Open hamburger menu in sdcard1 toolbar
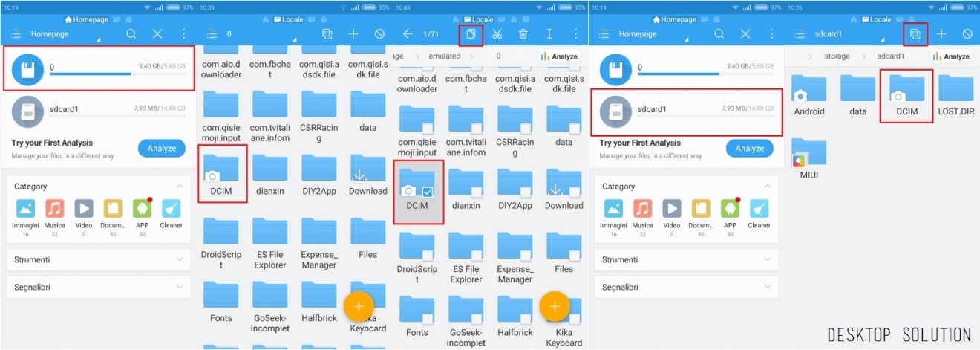The image size is (980, 350). (800, 34)
